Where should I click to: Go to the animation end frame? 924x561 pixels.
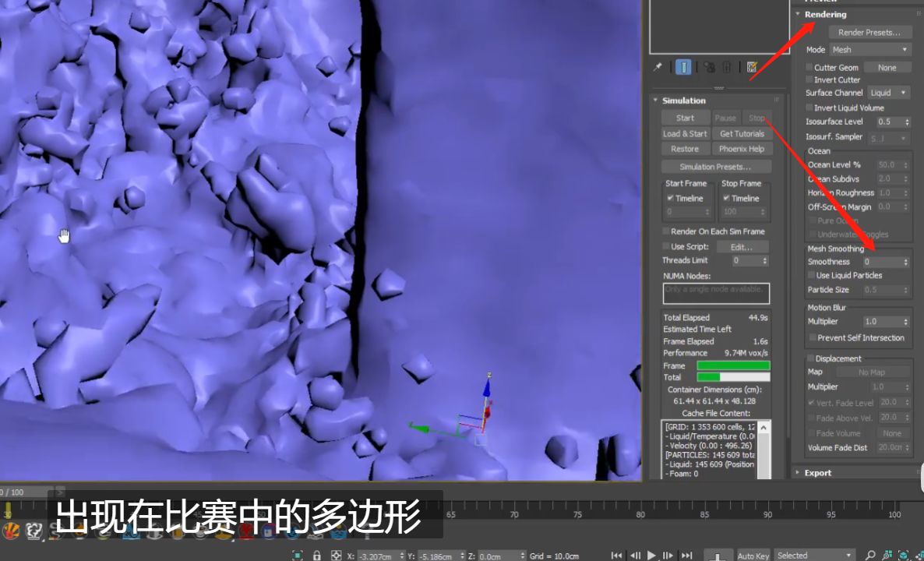(x=686, y=556)
